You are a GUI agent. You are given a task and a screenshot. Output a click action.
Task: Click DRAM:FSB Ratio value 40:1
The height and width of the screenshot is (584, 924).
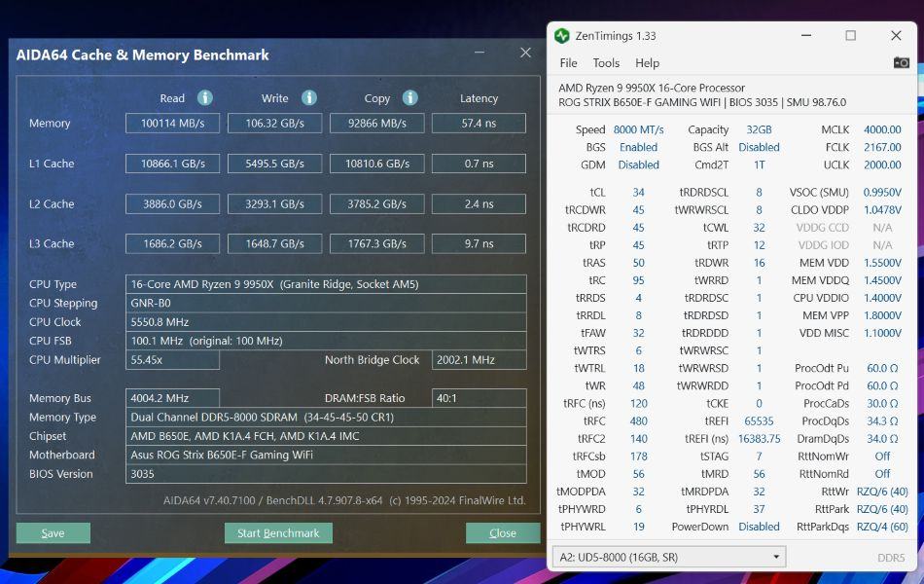[480, 398]
